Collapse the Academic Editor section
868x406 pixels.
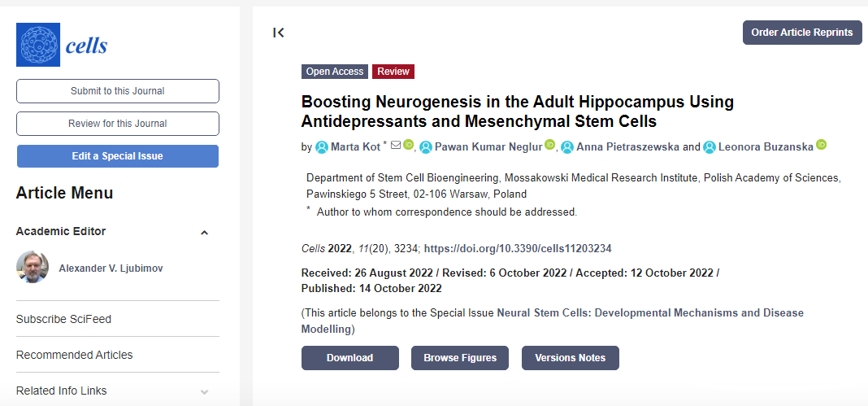204,232
